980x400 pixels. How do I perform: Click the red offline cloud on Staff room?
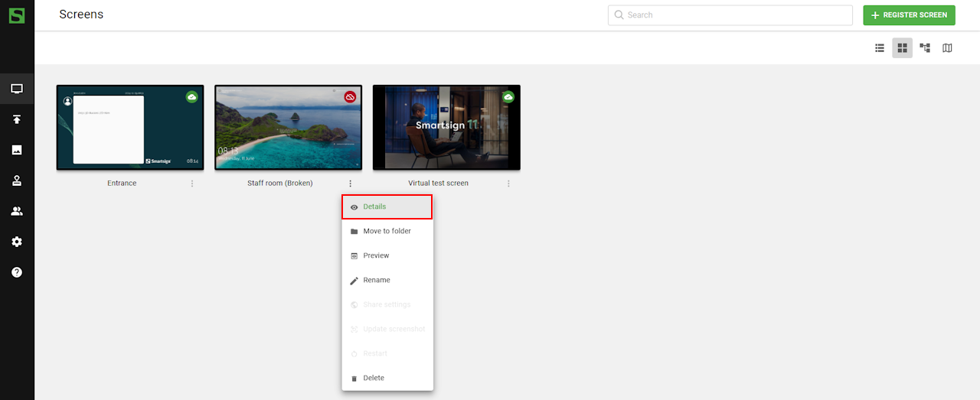click(350, 97)
